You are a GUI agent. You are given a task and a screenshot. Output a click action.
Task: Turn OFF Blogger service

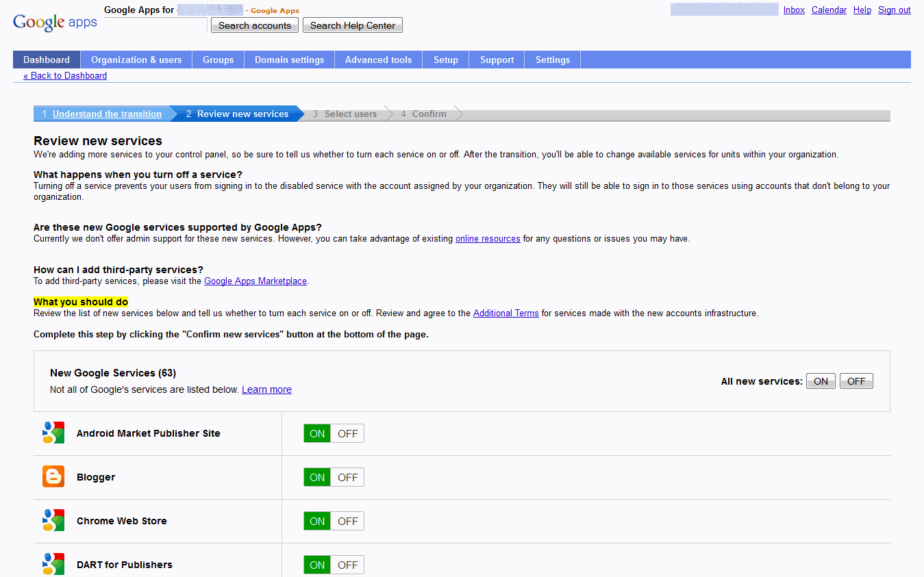pos(347,477)
